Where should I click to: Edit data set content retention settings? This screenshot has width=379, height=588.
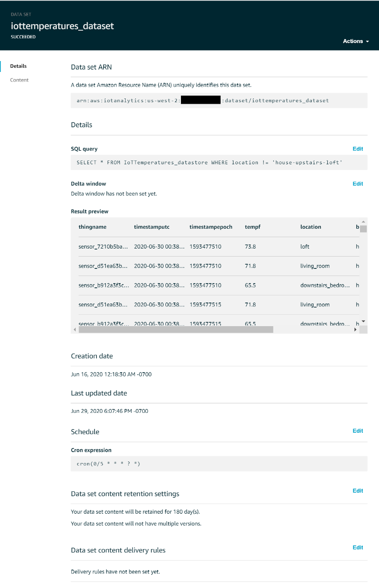click(x=358, y=490)
